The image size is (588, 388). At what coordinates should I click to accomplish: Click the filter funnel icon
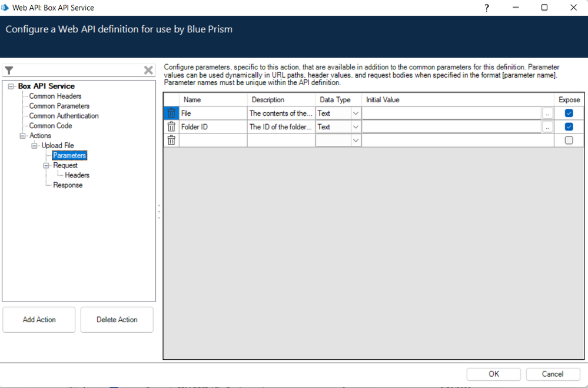click(9, 71)
